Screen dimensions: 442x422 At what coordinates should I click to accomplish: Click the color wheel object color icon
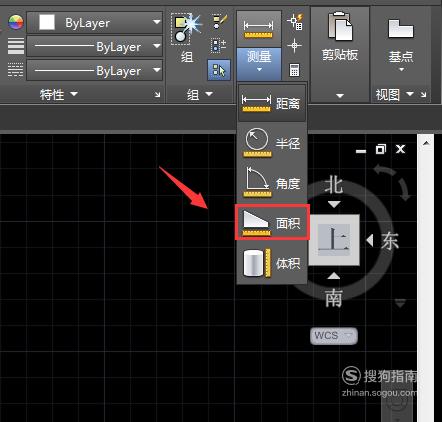(16, 23)
